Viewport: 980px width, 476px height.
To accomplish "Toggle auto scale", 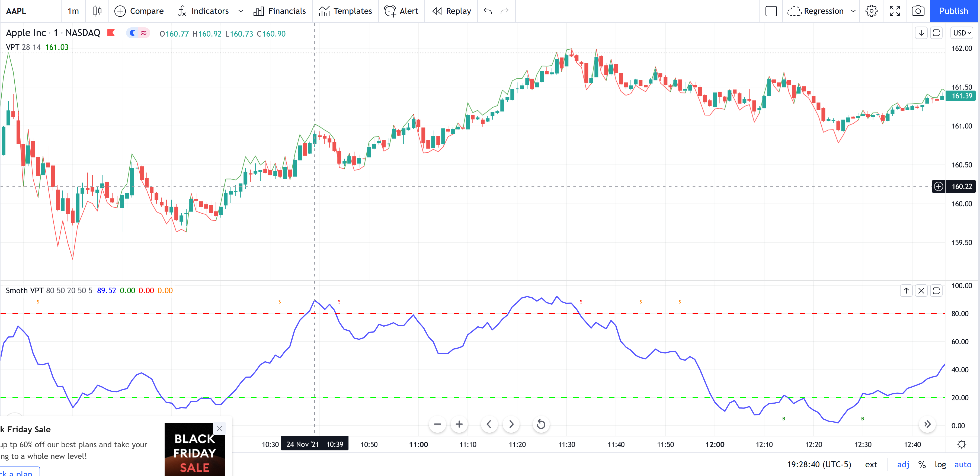I will pos(962,464).
